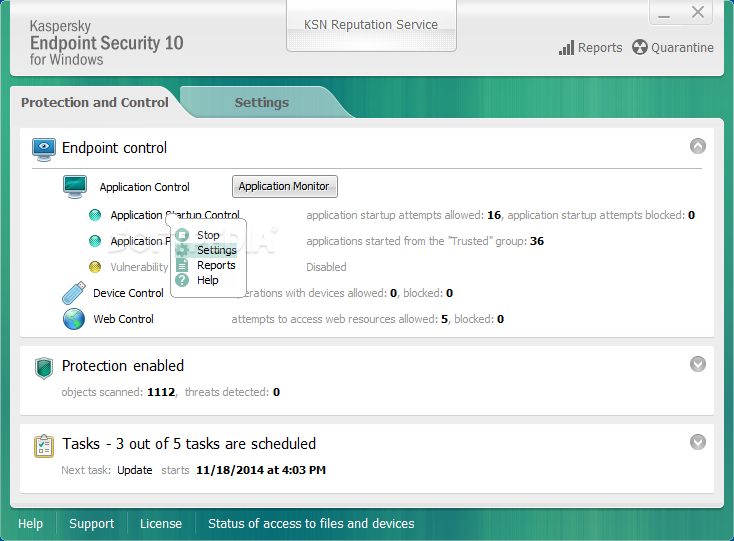Click the Device Control USB stick icon
734x541 pixels.
[74, 293]
